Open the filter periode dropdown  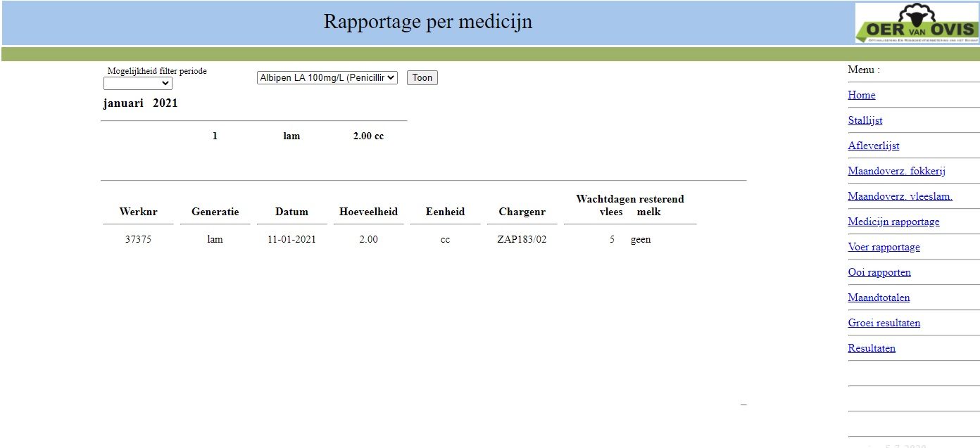click(x=138, y=84)
